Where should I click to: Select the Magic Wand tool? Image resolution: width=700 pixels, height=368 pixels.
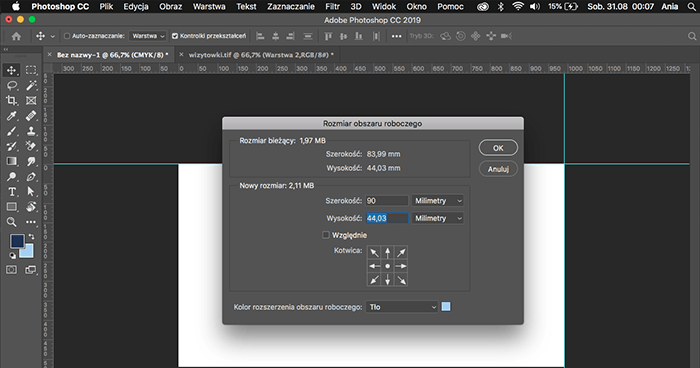31,85
